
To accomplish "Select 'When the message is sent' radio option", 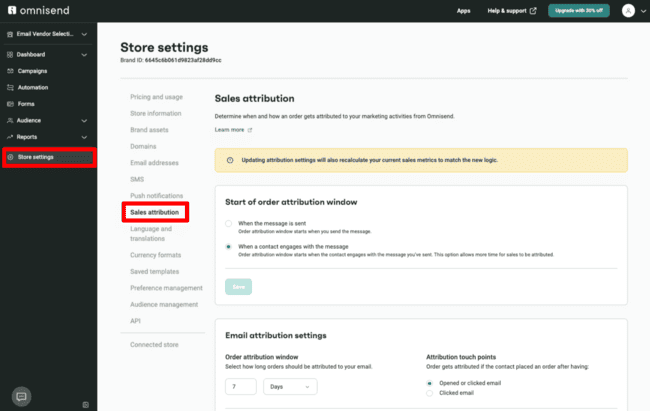I will pyautogui.click(x=228, y=224).
